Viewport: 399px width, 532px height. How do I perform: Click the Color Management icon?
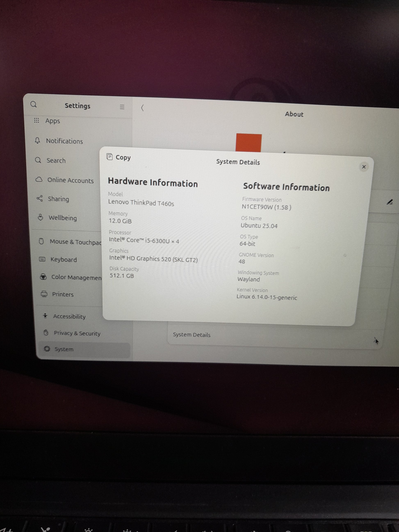[43, 277]
